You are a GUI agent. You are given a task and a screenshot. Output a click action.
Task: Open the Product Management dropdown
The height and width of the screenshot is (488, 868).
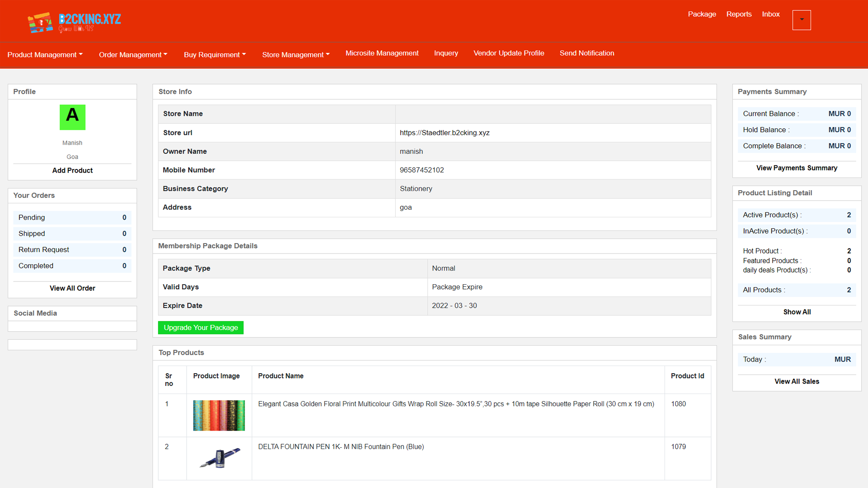tap(45, 55)
